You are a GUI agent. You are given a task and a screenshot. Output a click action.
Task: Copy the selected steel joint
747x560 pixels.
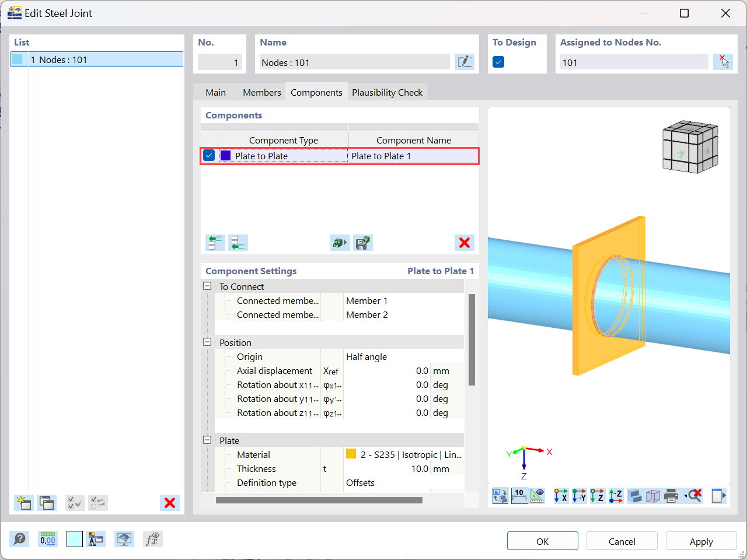click(x=47, y=502)
